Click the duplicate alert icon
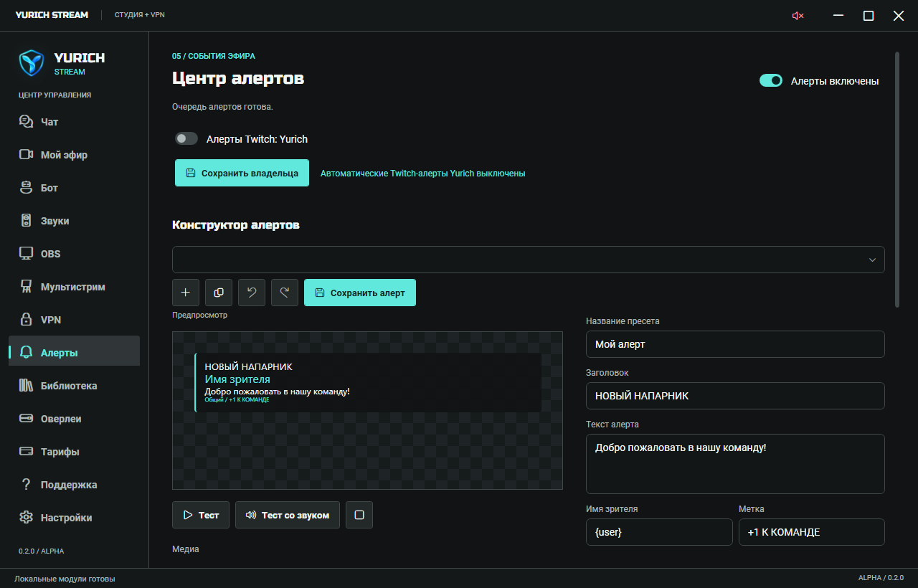918x588 pixels. [x=219, y=293]
